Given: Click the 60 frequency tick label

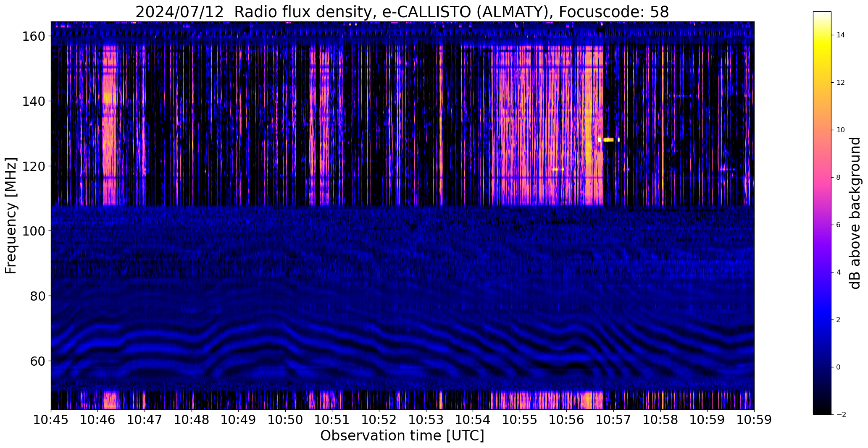Looking at the screenshot, I should (x=37, y=361).
